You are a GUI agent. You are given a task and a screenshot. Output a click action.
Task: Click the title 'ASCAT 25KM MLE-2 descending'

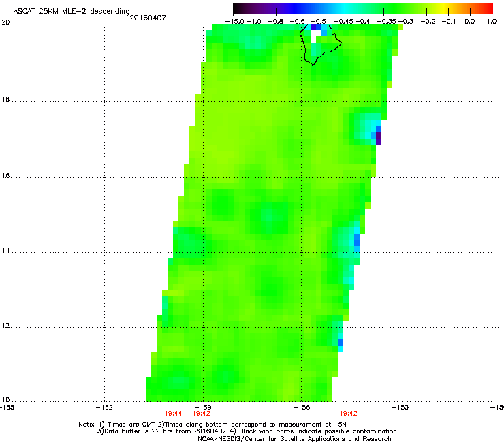click(72, 11)
